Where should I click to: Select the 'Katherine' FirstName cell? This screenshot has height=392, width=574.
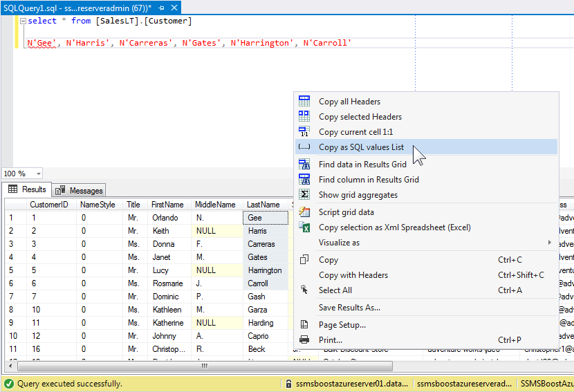point(169,323)
